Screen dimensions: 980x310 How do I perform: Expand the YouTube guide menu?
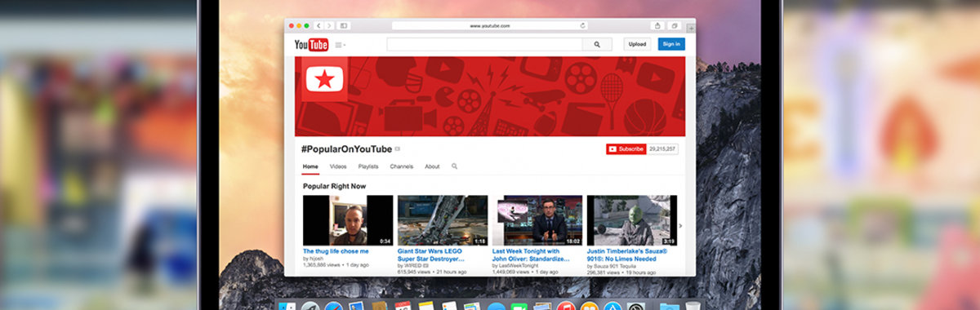340,45
